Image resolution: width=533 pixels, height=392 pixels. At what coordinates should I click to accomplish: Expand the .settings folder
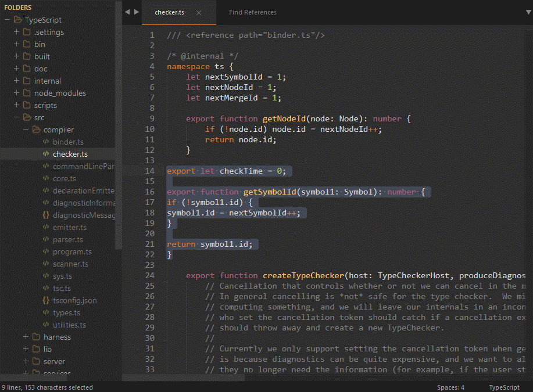(16, 32)
